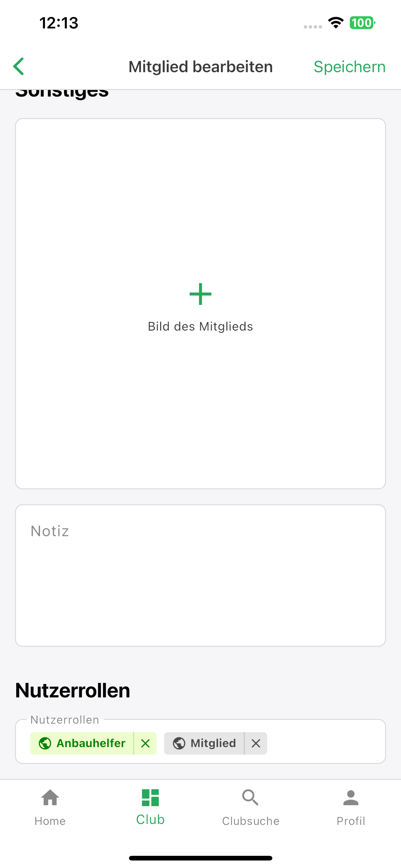Open the Nutzerrollen selection field
This screenshot has height=868, width=401.
[200, 741]
